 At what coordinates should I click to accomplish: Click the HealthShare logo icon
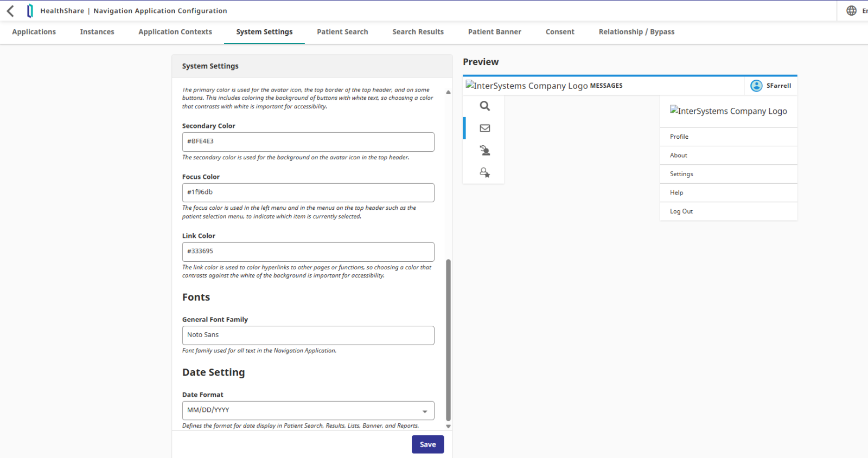(30, 11)
